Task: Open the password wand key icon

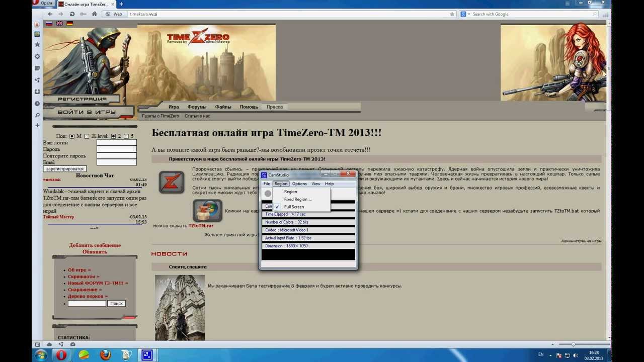Action: pyautogui.click(x=84, y=14)
